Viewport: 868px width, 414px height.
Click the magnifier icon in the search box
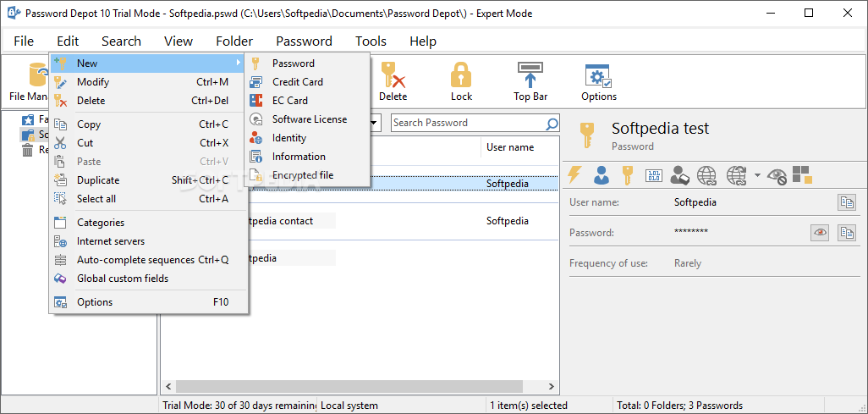(552, 123)
